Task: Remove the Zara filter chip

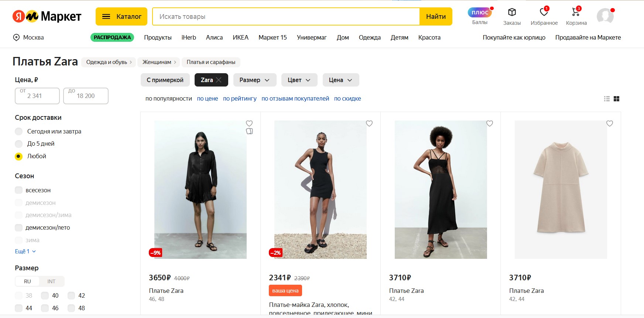Action: point(219,79)
